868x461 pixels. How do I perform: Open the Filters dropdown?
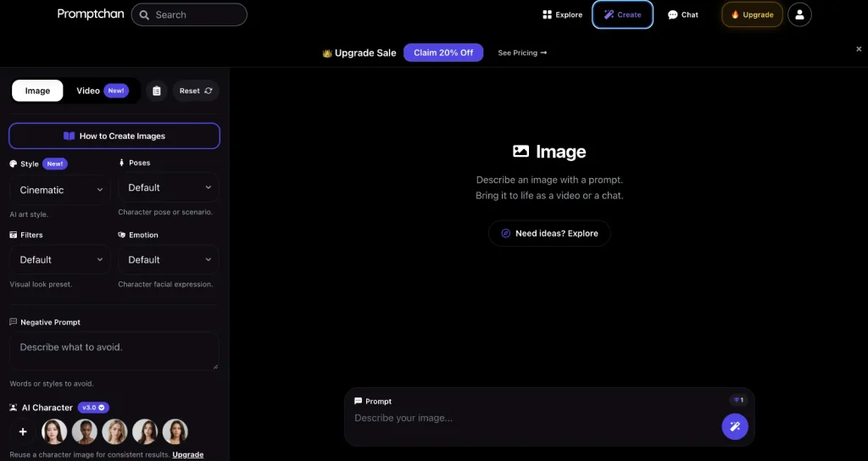(x=60, y=259)
